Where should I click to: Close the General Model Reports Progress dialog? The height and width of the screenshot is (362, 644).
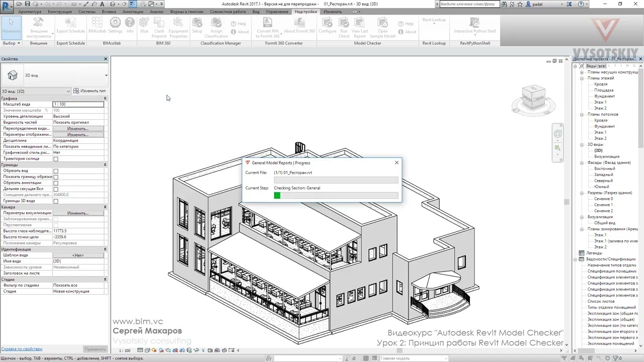(x=396, y=163)
